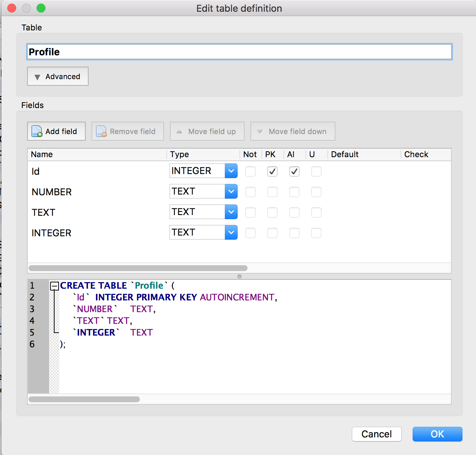The height and width of the screenshot is (455, 476).
Task: Select the NUMBER field name cell
Action: (97, 192)
